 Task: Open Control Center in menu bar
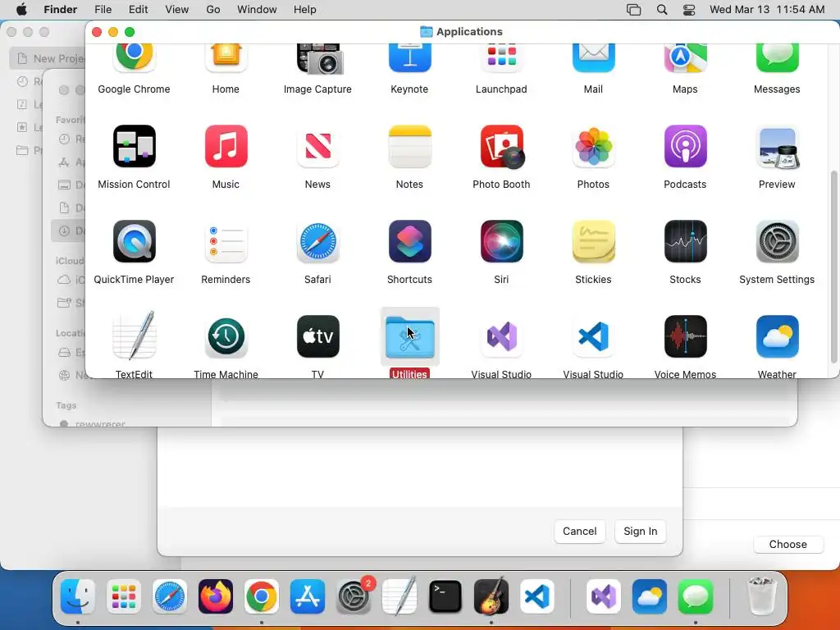click(x=689, y=10)
